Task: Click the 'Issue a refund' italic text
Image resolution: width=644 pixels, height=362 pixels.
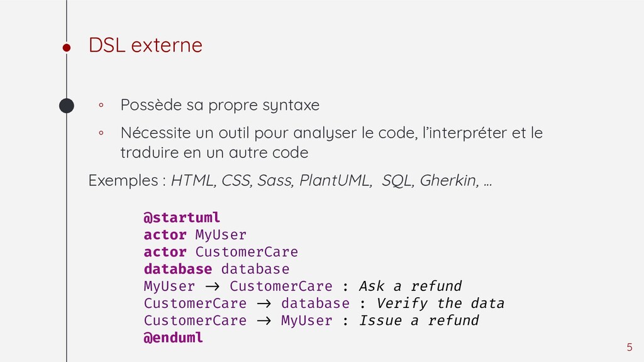Action: (419, 321)
